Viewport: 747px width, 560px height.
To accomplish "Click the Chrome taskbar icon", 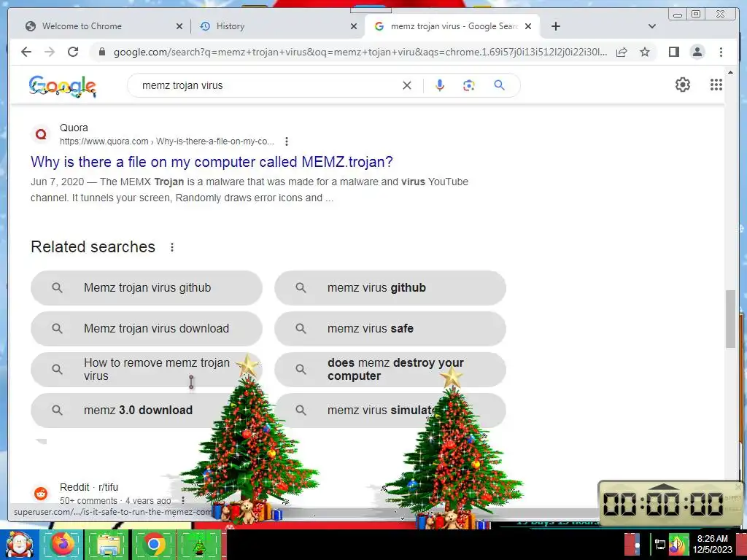I will pos(154,544).
